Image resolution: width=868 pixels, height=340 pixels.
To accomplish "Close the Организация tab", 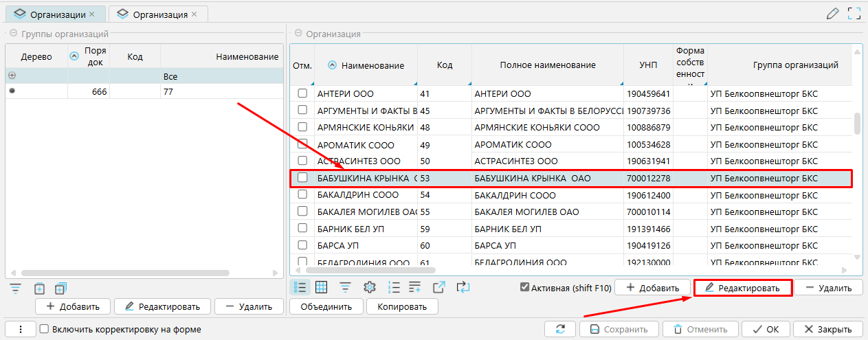I will 194,14.
